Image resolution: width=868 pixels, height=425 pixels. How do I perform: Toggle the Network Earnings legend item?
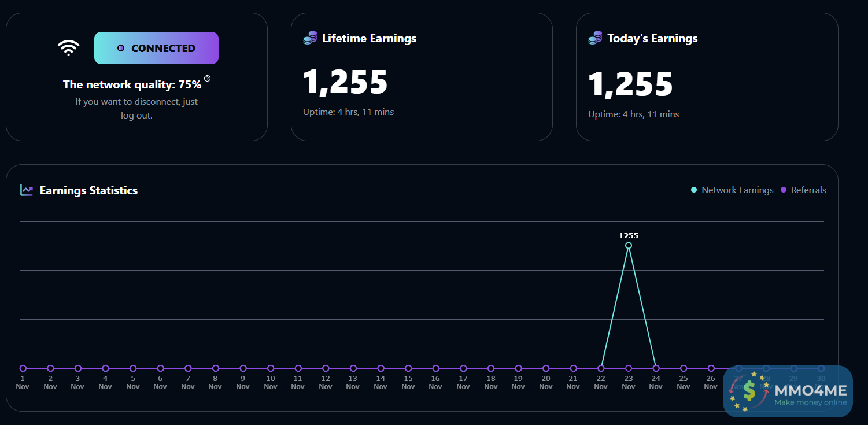tap(732, 190)
